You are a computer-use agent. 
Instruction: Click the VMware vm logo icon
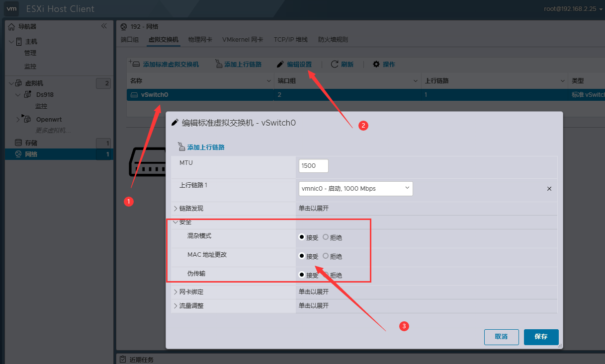12,8
